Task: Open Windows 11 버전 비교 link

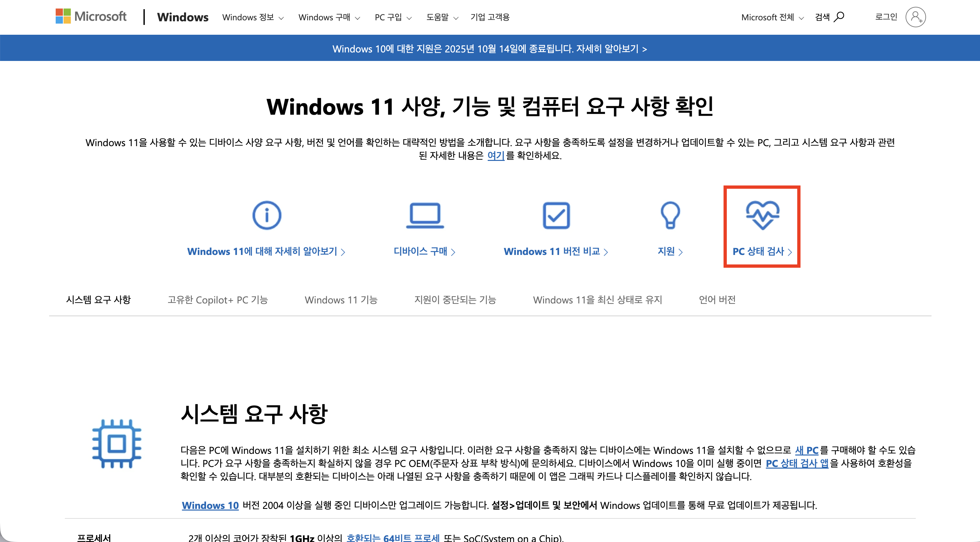Action: (556, 251)
